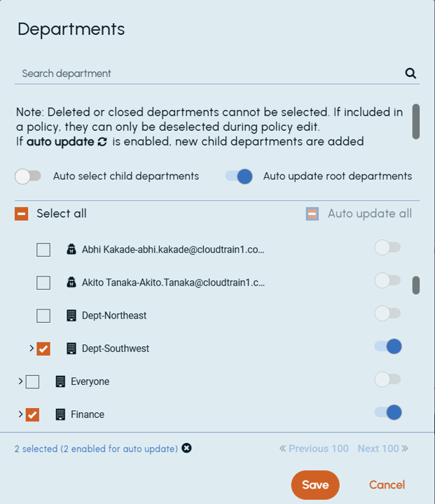Clear selection with the x icon
The image size is (435, 504).
[186, 448]
